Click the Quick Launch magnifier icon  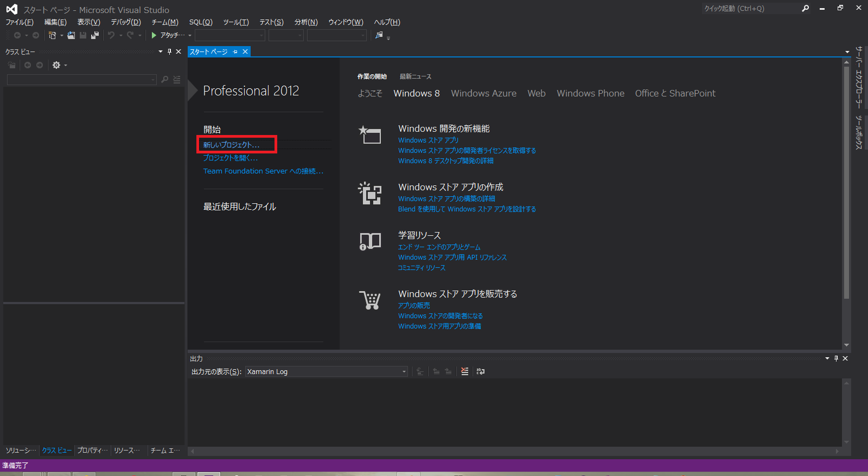pos(806,8)
